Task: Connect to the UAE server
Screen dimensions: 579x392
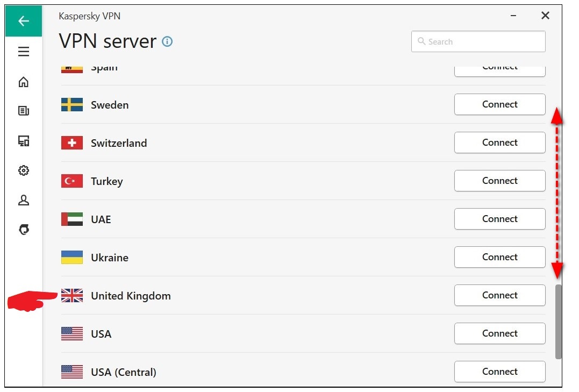Action: [x=499, y=219]
